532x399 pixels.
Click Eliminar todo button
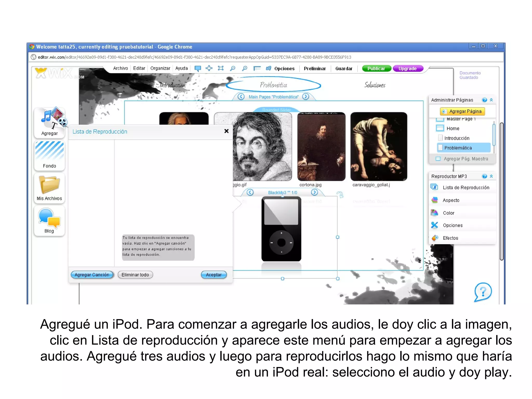pyautogui.click(x=135, y=275)
